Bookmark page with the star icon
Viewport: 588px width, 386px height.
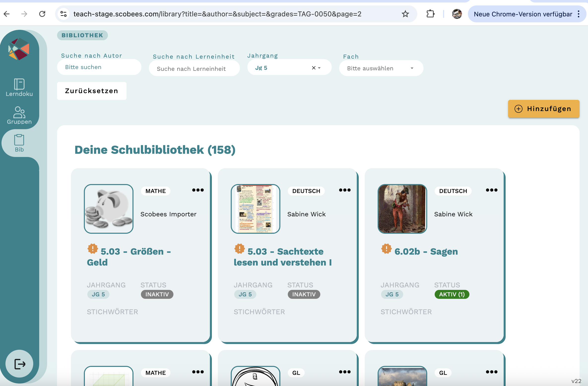(405, 14)
